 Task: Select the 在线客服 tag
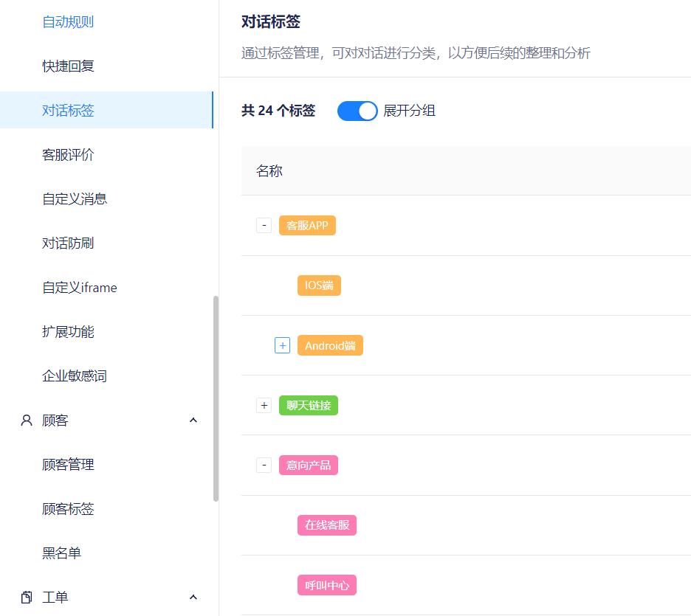click(326, 525)
